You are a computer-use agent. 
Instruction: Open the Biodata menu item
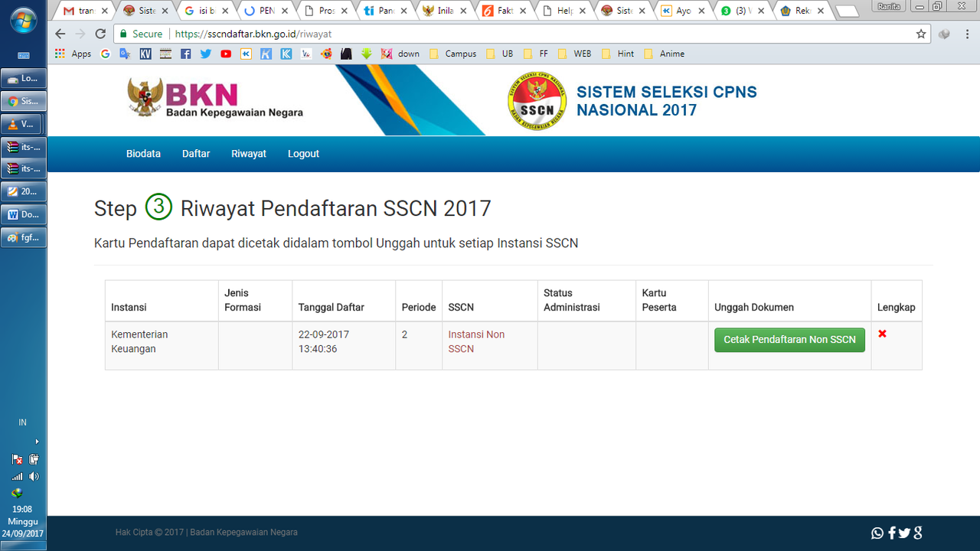point(143,154)
